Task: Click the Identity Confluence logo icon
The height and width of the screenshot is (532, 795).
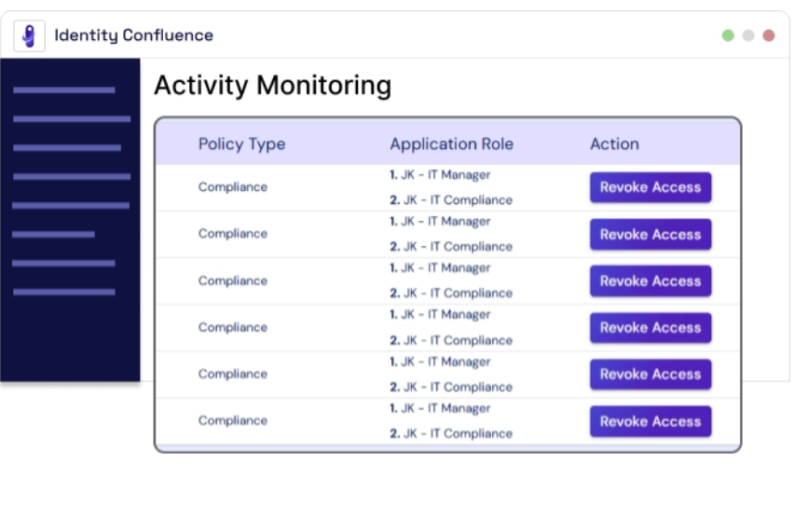Action: click(29, 36)
